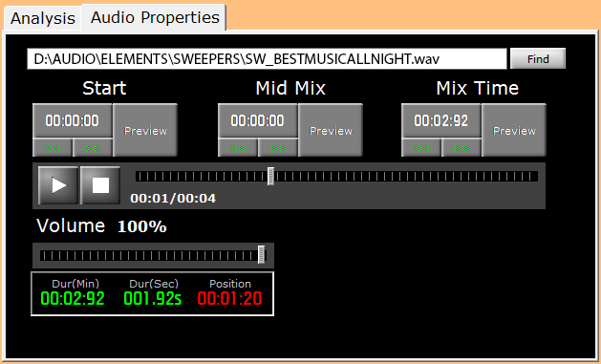Click the Mid Mix 00:00:00 time display
This screenshot has width=601, height=364.
pos(258,120)
